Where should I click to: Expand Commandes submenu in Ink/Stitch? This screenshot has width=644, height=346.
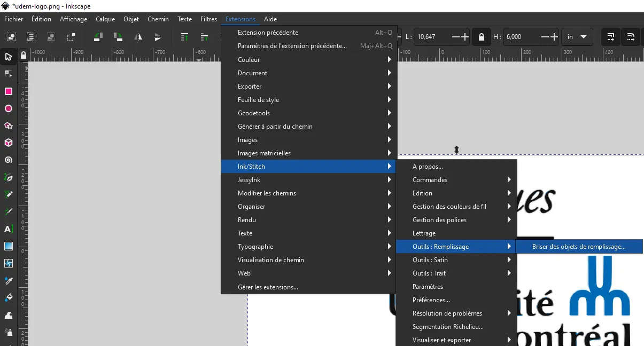click(x=456, y=180)
